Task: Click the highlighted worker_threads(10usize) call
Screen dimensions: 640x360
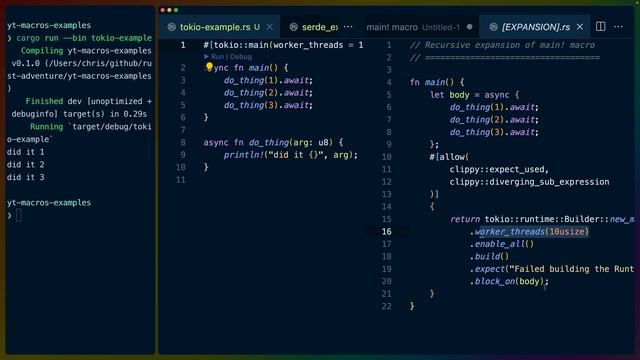Action: click(x=532, y=231)
